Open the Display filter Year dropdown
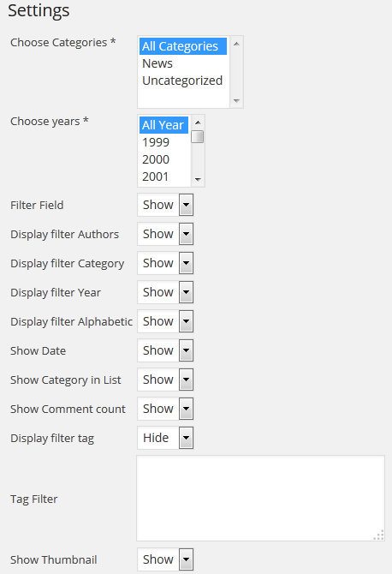Screen dimensions: 392x574 (x=165, y=292)
